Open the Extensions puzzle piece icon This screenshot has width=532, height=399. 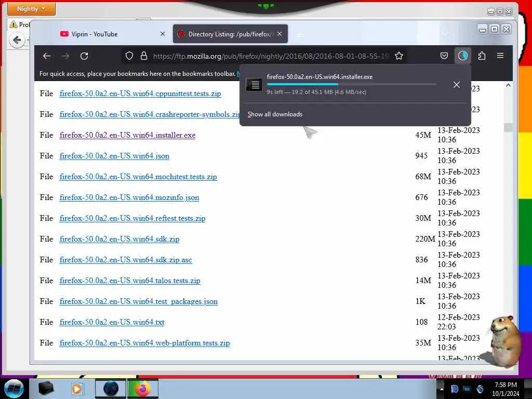tap(482, 56)
